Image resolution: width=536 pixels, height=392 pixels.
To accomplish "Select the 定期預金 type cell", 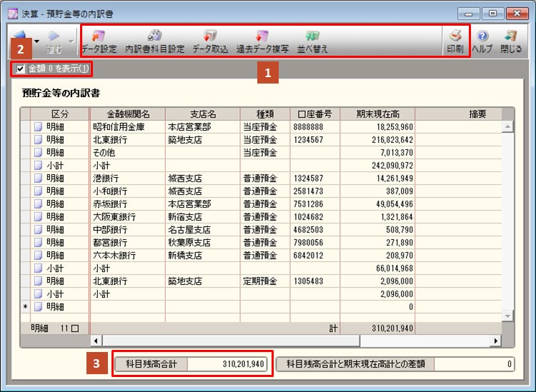I will tap(265, 281).
